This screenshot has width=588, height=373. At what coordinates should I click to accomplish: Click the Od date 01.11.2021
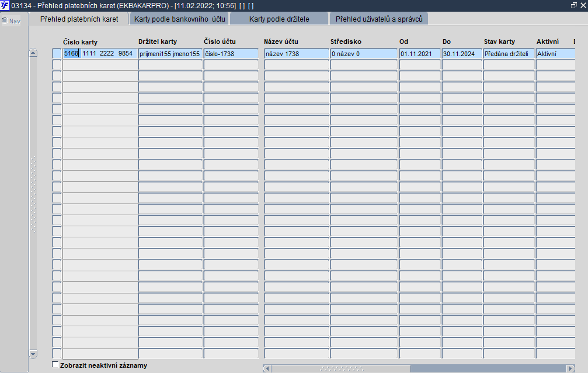[420, 54]
